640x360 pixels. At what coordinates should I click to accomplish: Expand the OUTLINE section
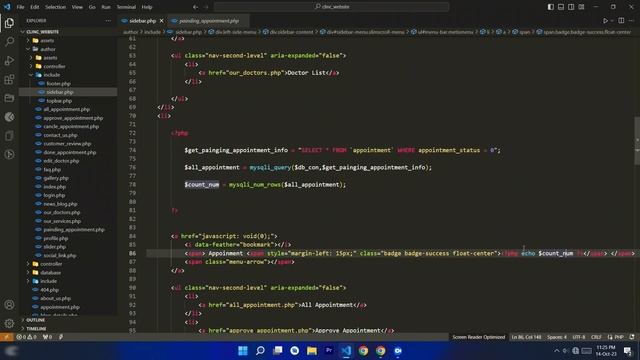(36, 320)
